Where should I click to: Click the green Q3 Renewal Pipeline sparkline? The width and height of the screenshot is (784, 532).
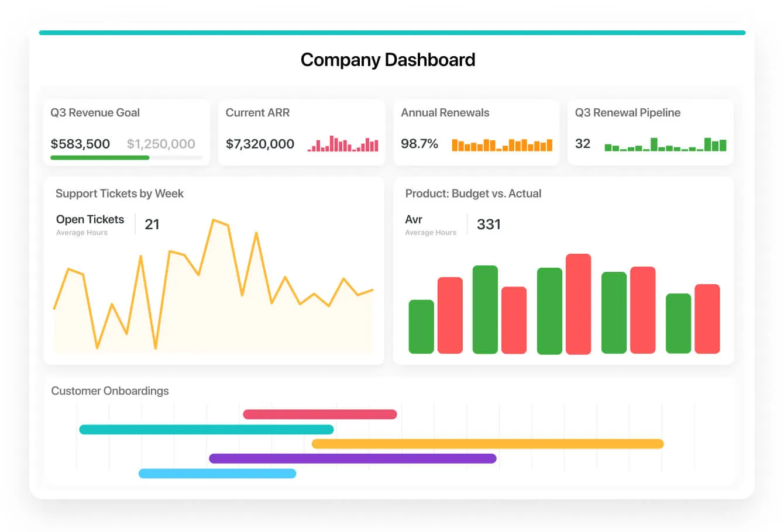point(666,144)
